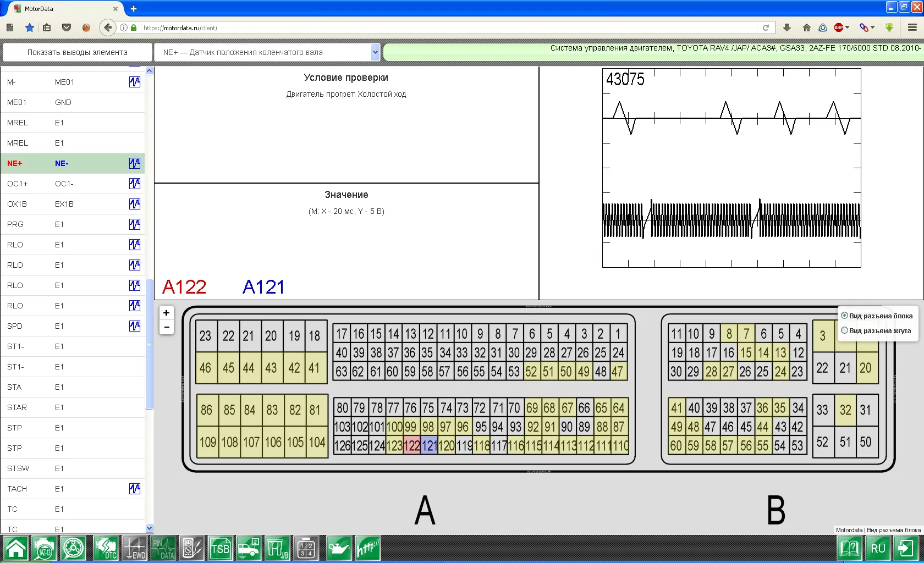Click the pin list scroll down arrow
924x563 pixels.
pos(149,528)
